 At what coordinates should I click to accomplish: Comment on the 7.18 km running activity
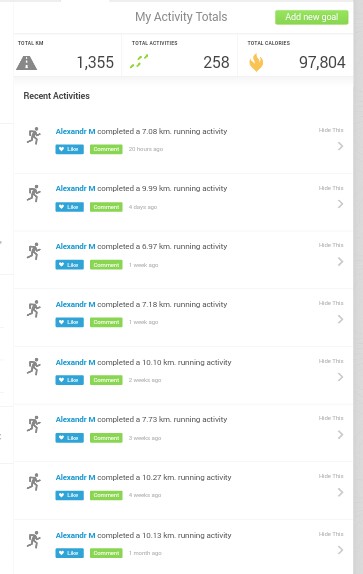coord(106,322)
